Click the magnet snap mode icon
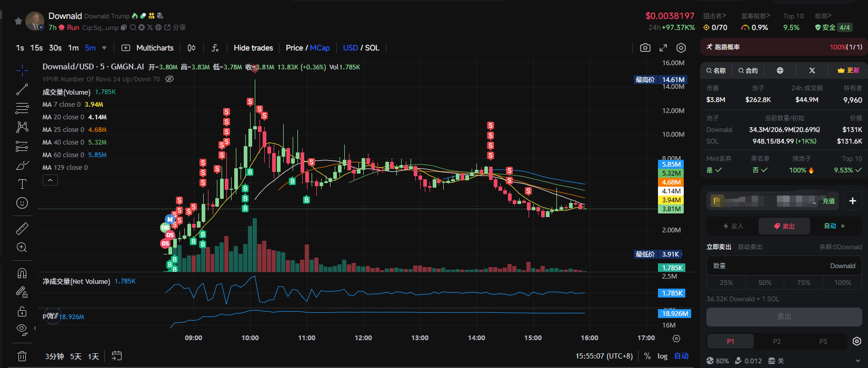The image size is (868, 368). pos(22,273)
